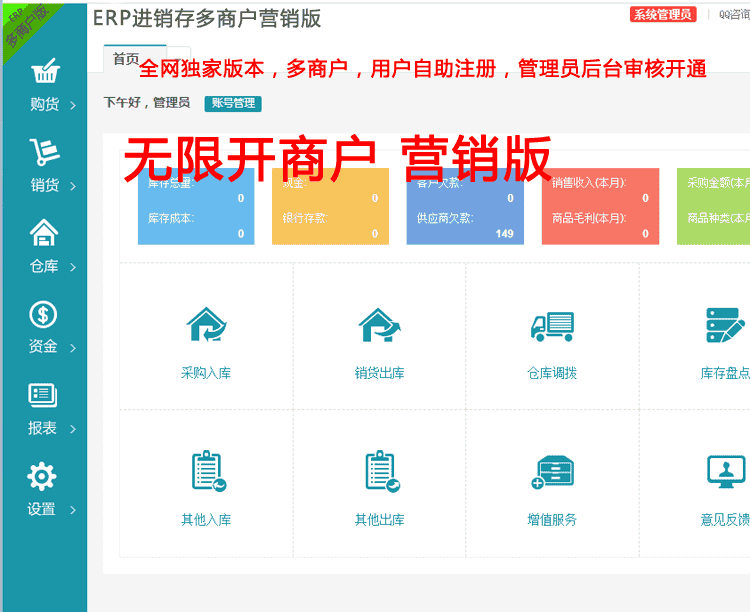Click the 商品毛利(本月) label
Image resolution: width=750 pixels, height=612 pixels.
[589, 218]
